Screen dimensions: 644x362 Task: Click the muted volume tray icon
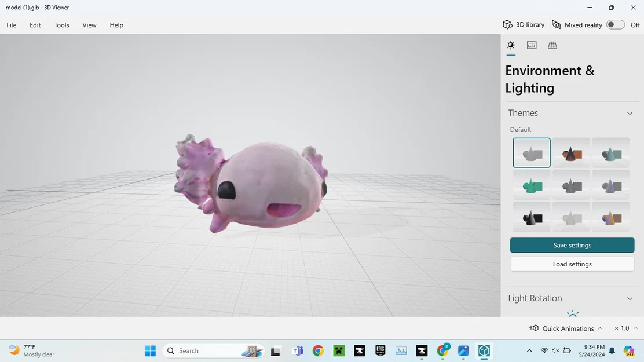coord(555,351)
